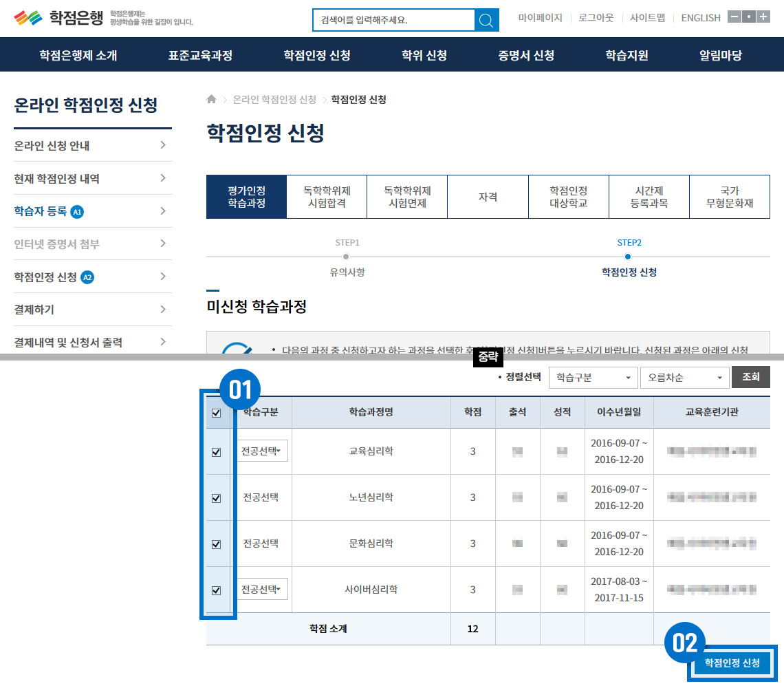
Task: Click the plus font-size increase icon
Action: point(763,17)
